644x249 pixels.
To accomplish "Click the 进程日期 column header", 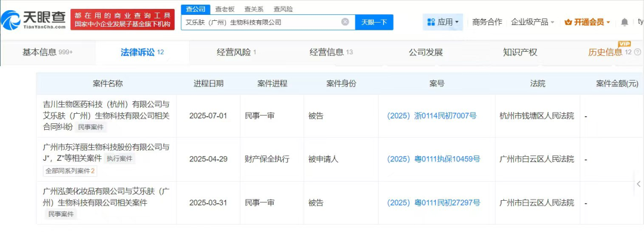I will point(209,83).
